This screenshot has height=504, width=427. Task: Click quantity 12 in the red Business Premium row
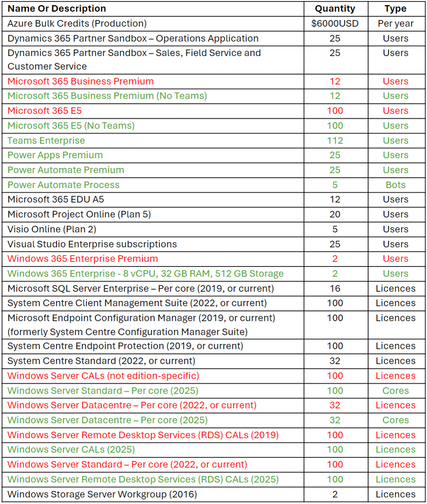pos(335,81)
